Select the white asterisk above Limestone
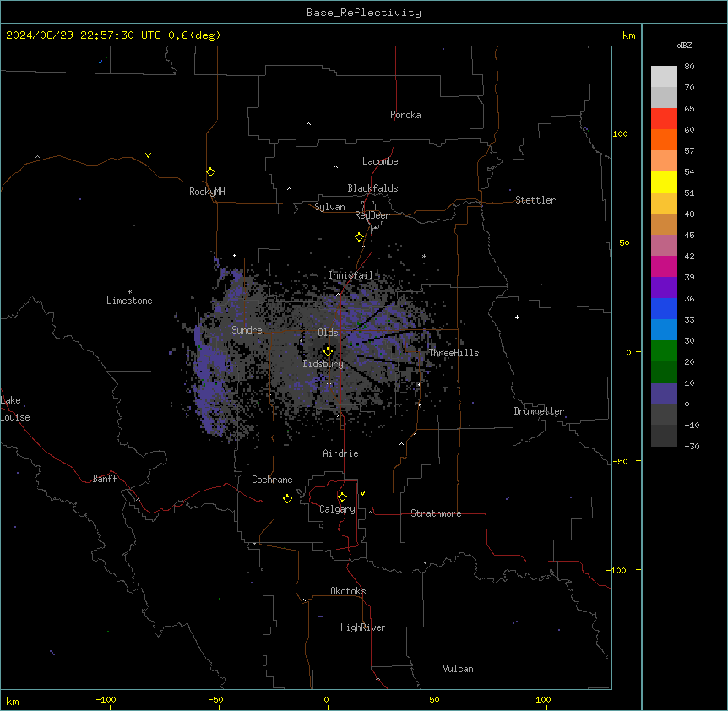Image resolution: width=728 pixels, height=711 pixels. click(129, 292)
